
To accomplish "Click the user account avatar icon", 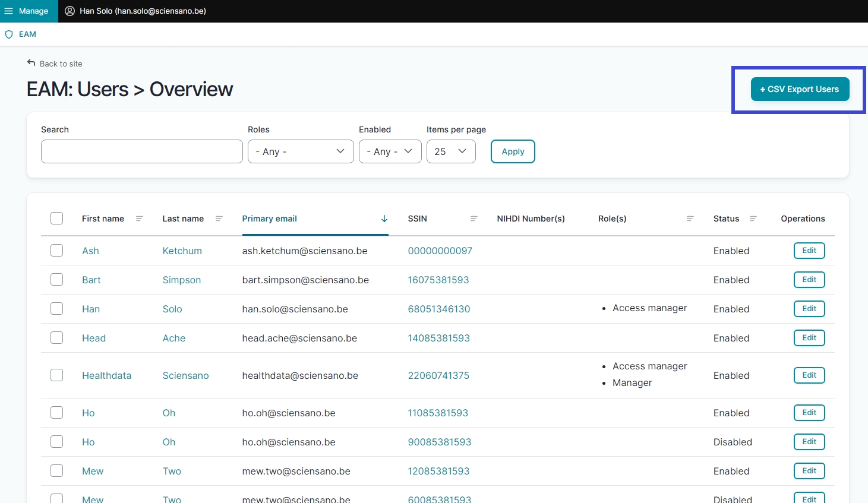I will [x=70, y=11].
